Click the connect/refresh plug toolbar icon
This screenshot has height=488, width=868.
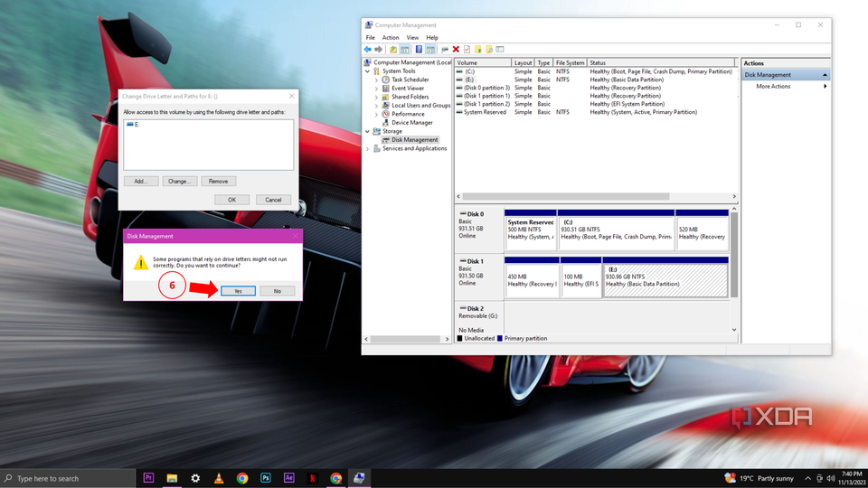tap(445, 49)
